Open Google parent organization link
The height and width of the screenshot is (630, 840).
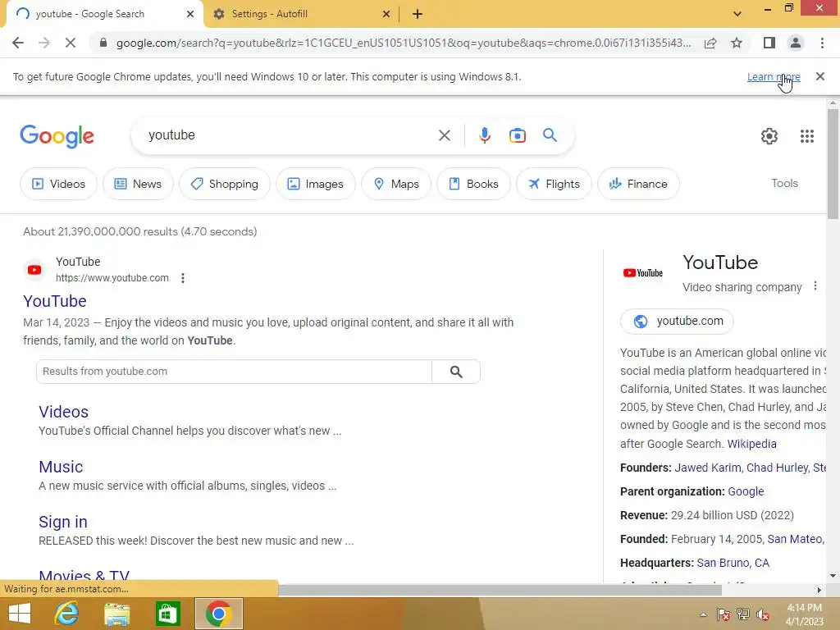click(x=746, y=491)
